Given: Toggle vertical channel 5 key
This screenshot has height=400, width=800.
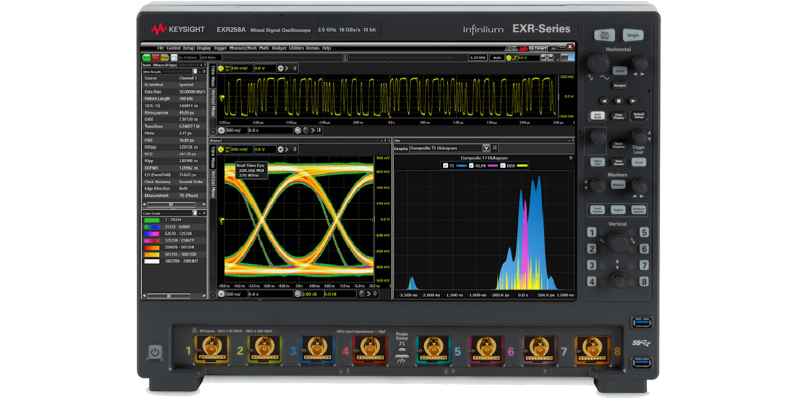Looking at the screenshot, I should coord(644,233).
